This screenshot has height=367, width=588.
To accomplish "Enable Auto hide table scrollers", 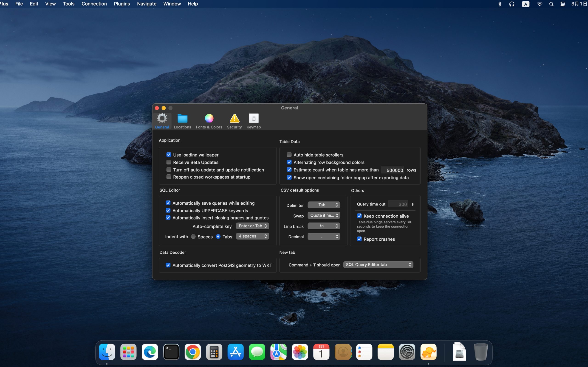I will [x=289, y=155].
